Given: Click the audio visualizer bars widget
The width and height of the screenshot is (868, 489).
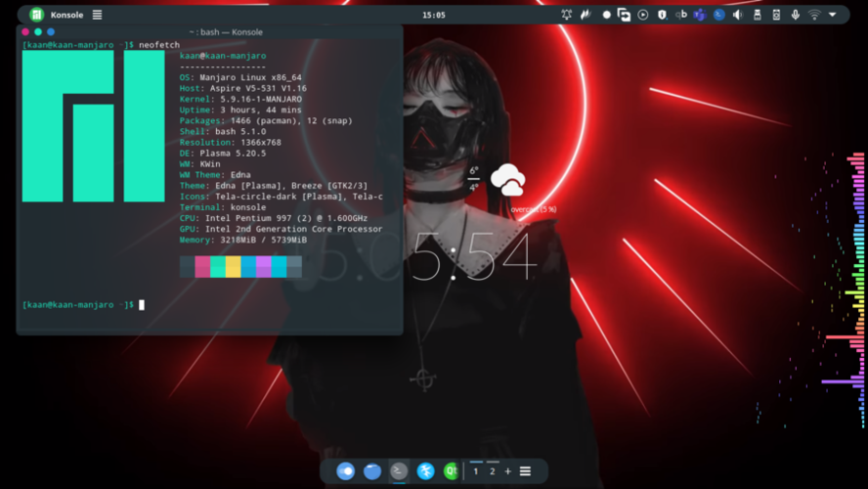Looking at the screenshot, I should click(x=842, y=289).
